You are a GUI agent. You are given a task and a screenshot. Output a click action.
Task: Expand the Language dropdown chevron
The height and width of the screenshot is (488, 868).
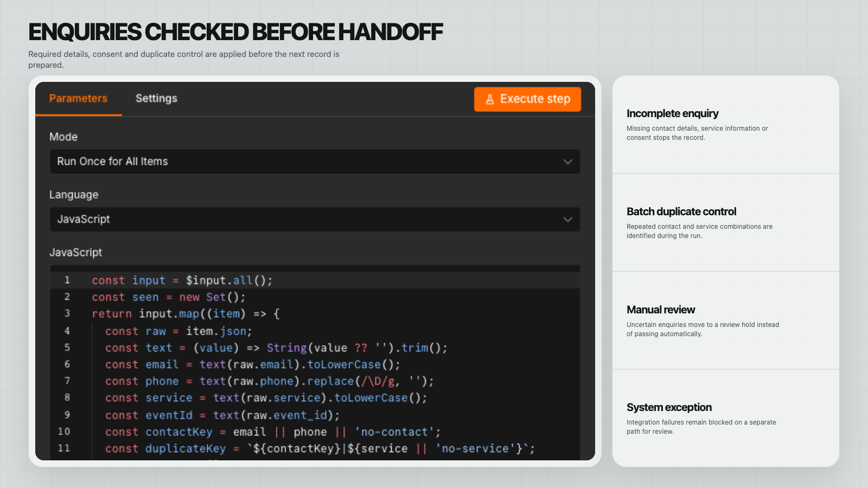[x=567, y=220]
